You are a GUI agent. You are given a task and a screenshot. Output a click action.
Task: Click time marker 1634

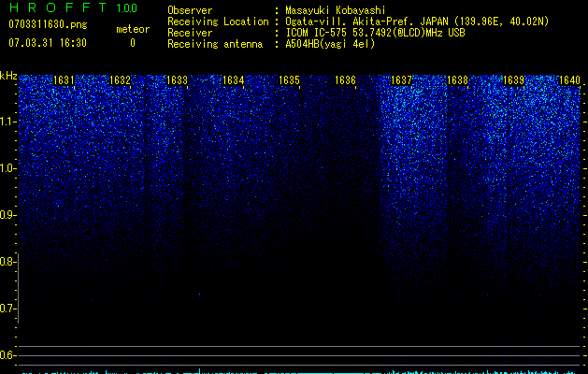[x=234, y=79]
